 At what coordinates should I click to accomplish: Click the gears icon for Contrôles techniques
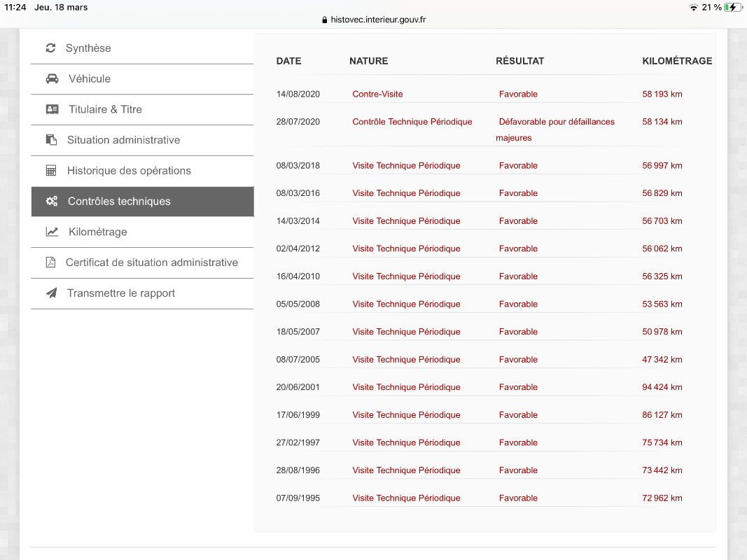[52, 202]
